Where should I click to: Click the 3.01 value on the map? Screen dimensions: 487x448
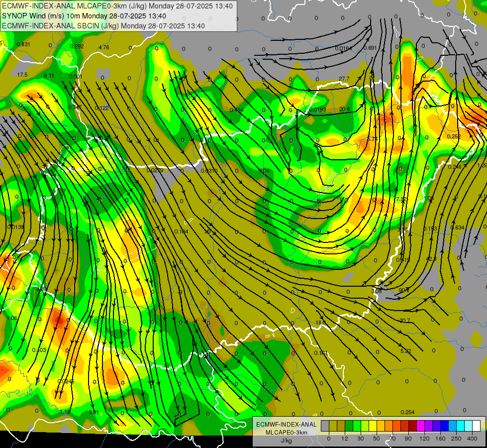[94, 412]
